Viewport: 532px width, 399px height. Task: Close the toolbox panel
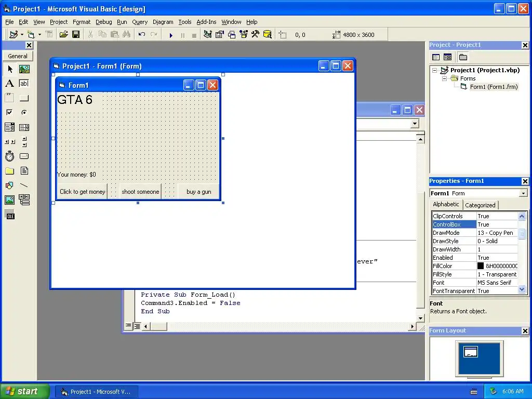click(x=29, y=45)
